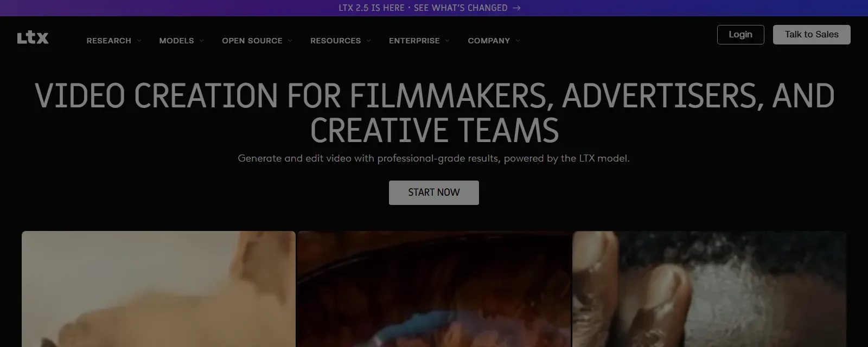Open the Research menu
This screenshot has width=868, height=347.
click(x=108, y=41)
